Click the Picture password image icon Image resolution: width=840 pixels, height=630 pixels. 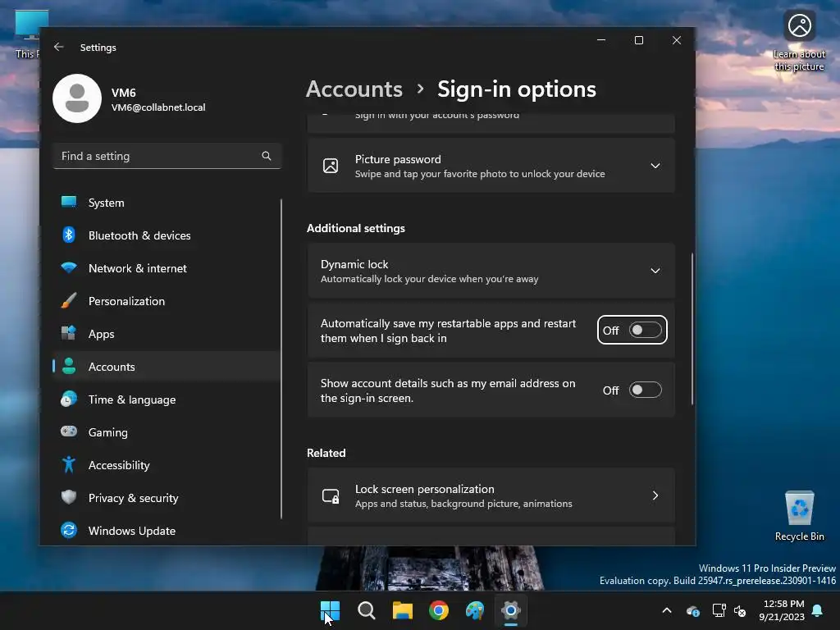click(331, 166)
